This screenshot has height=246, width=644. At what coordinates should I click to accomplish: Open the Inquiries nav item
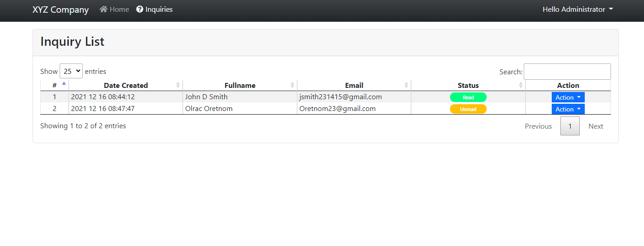[155, 9]
